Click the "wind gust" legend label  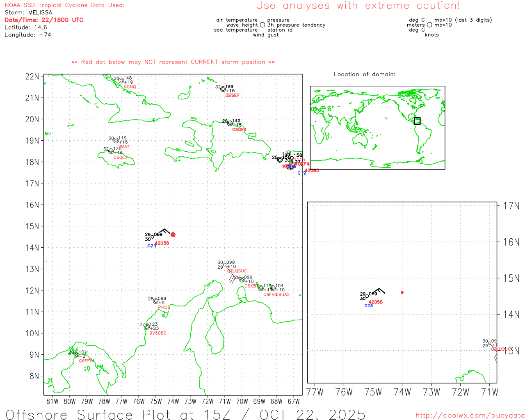click(x=266, y=35)
